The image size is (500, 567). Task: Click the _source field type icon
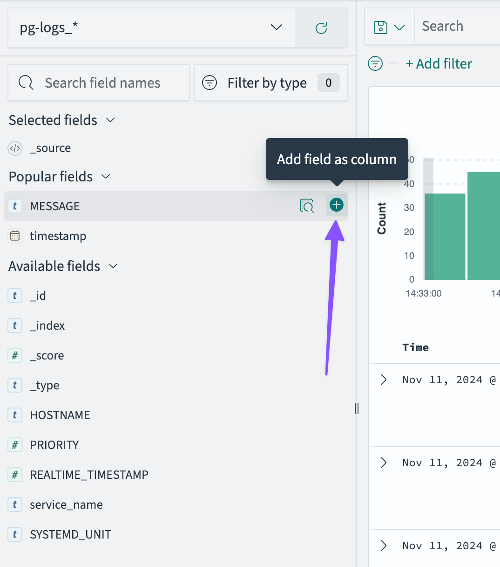(x=15, y=148)
